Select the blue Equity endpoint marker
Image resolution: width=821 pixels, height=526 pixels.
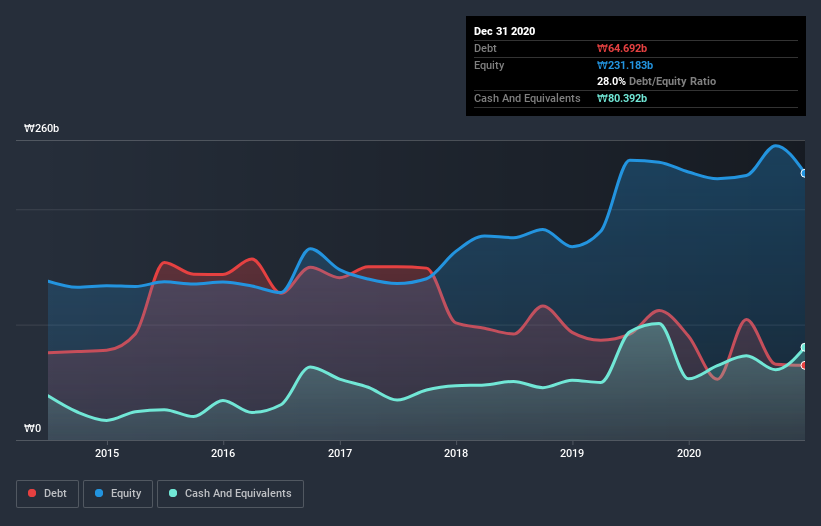(804, 173)
